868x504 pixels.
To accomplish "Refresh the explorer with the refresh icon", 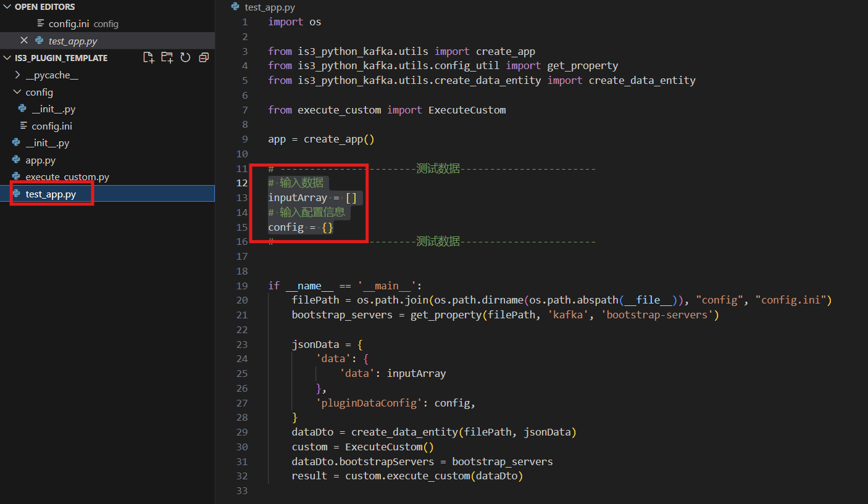I will coord(185,57).
